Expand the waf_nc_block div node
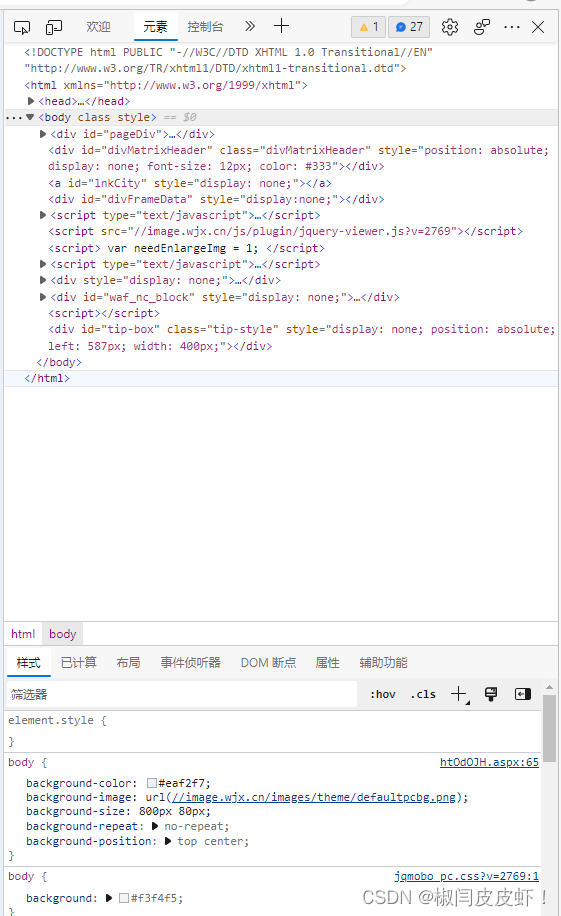This screenshot has width=561, height=916. (x=43, y=297)
